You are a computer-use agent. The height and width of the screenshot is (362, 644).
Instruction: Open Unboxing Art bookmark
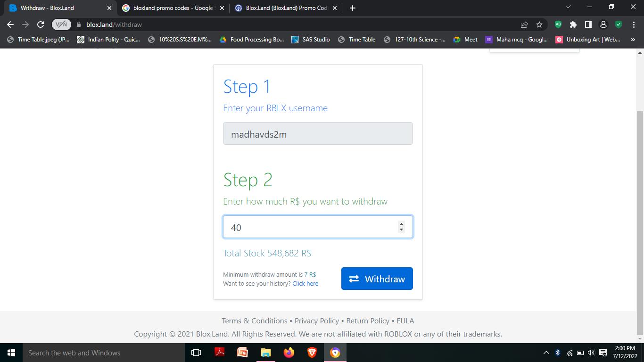coord(587,40)
